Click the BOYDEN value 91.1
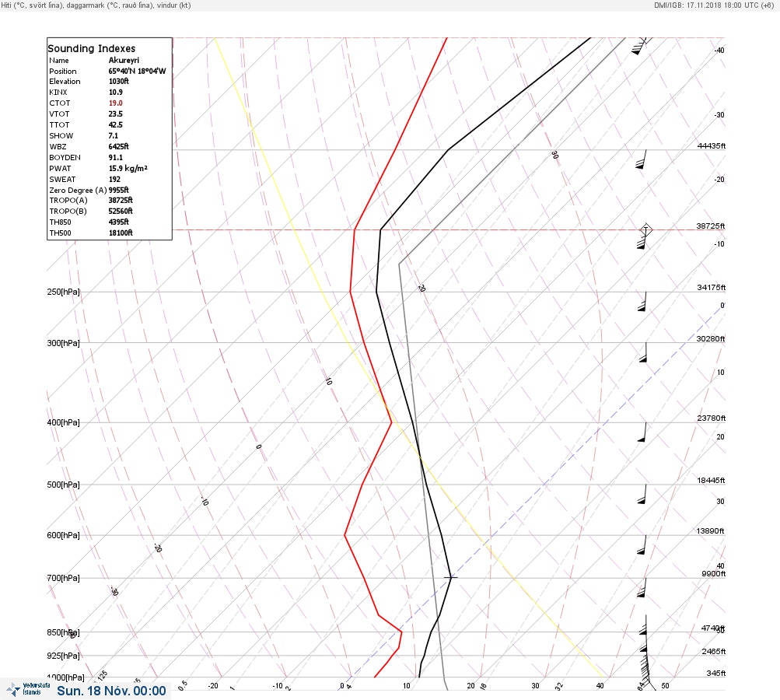The width and height of the screenshot is (780, 700). point(115,157)
